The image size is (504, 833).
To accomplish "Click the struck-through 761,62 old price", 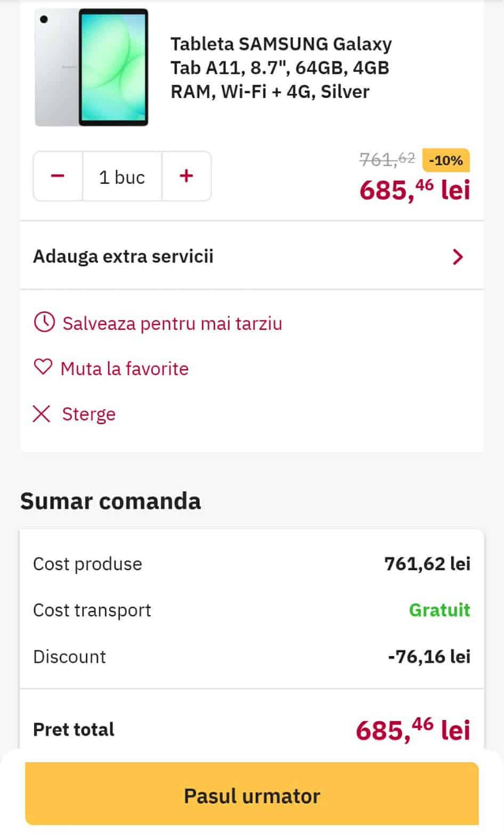I will point(387,159).
